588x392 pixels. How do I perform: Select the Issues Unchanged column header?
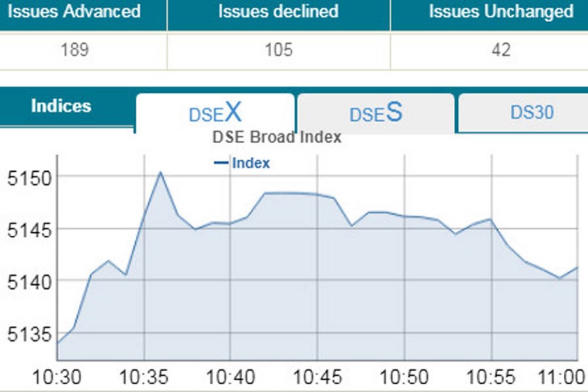[x=501, y=12]
